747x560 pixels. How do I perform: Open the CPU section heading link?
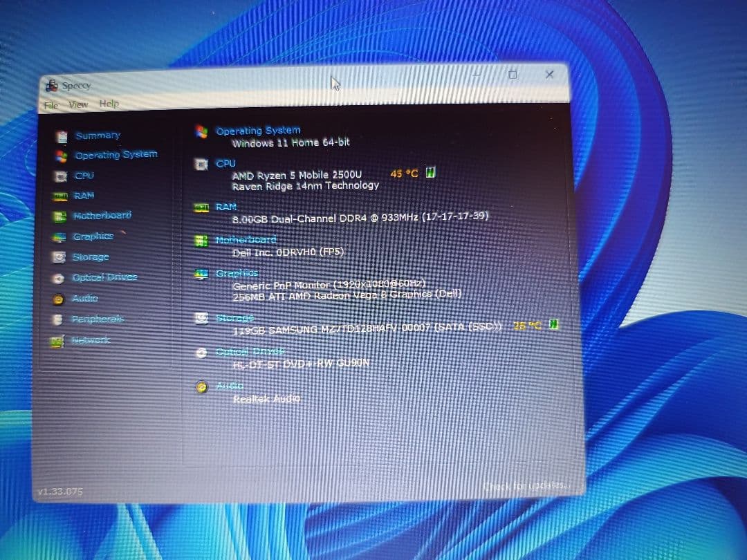point(226,163)
